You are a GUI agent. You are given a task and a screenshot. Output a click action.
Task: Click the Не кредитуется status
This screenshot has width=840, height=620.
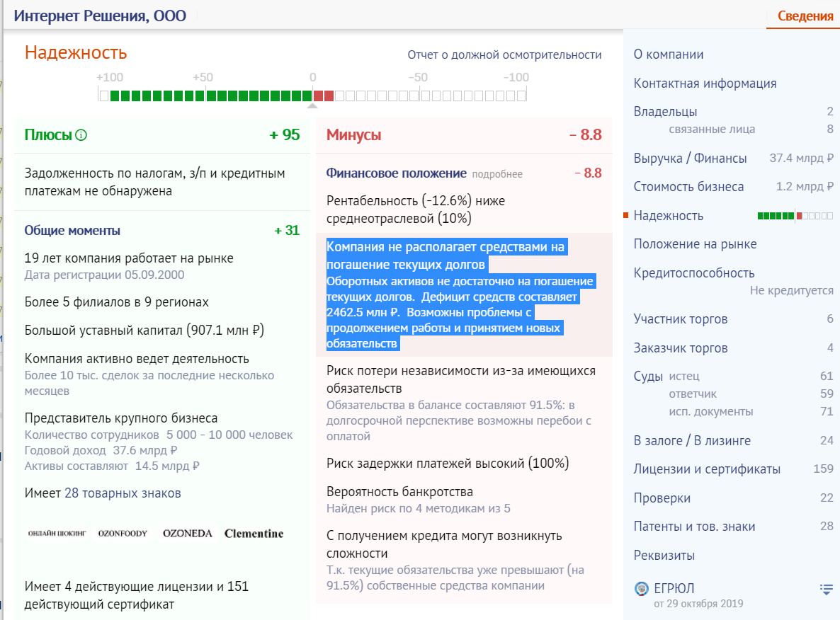(791, 291)
